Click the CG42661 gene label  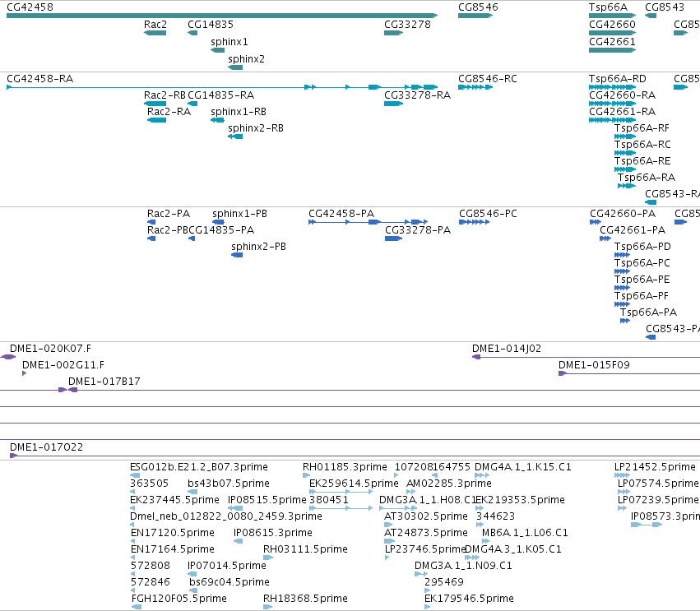pos(612,42)
